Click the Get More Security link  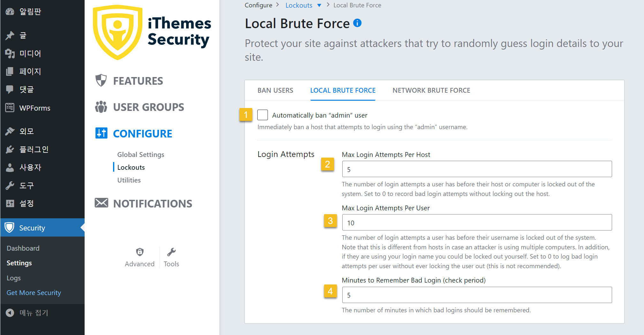click(34, 293)
